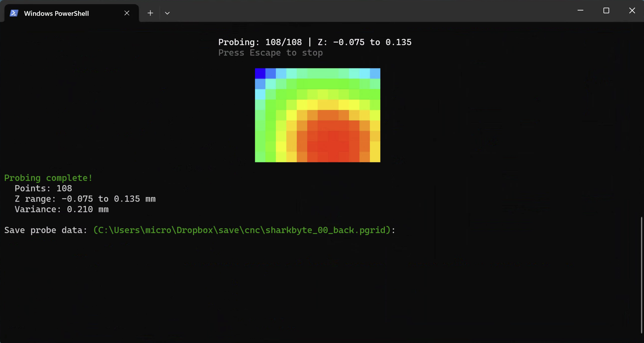
Task: Select the blue corner cell of the heatmap
Action: point(260,73)
